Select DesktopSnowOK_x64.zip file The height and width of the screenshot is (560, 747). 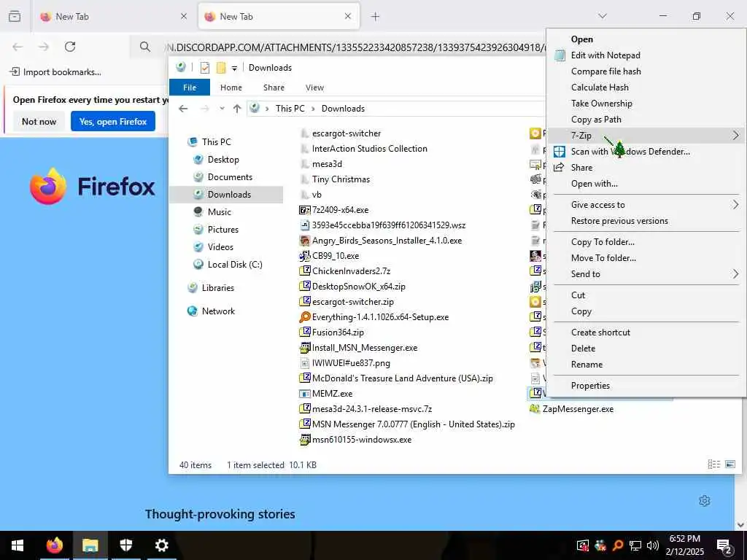[x=358, y=287]
